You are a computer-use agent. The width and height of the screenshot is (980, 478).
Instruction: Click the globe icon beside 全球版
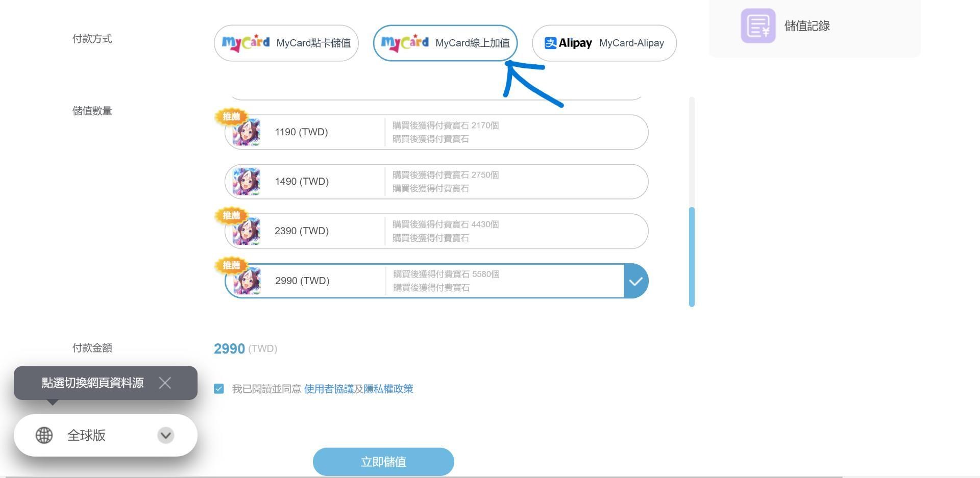44,435
